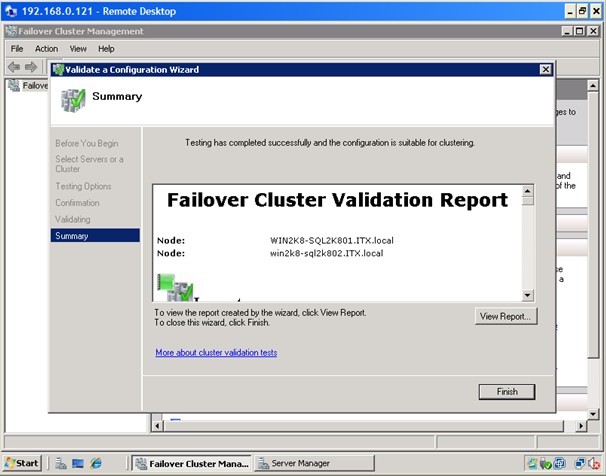Follow More about cluster validation tests link
The width and height of the screenshot is (606, 476).
click(216, 352)
